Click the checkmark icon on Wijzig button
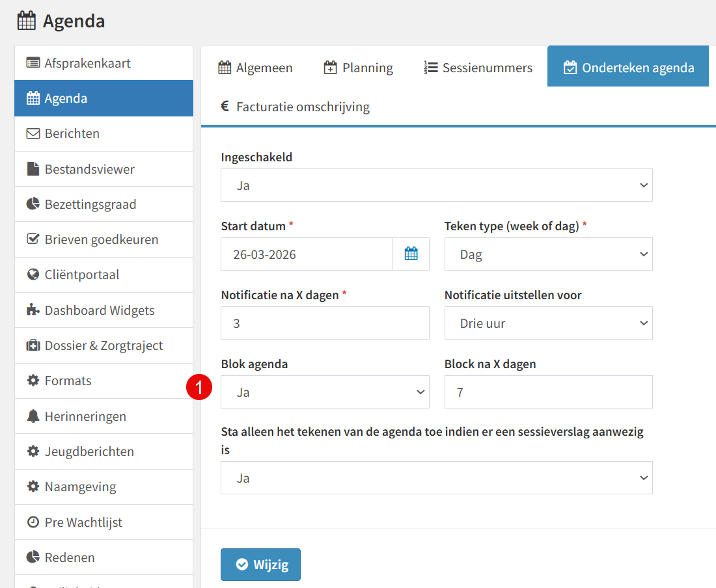 (242, 565)
